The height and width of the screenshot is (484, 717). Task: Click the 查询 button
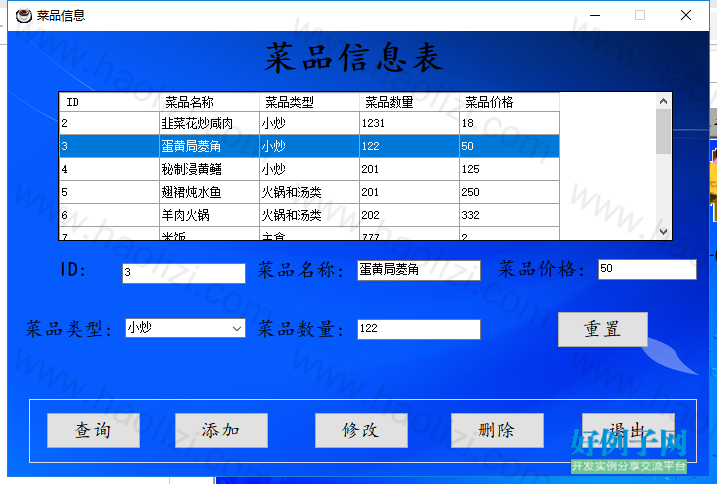click(x=93, y=430)
